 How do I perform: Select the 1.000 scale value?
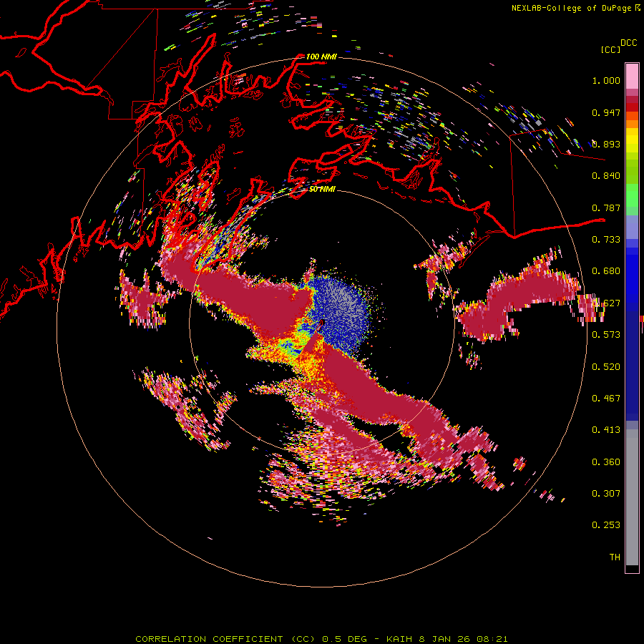click(x=606, y=80)
